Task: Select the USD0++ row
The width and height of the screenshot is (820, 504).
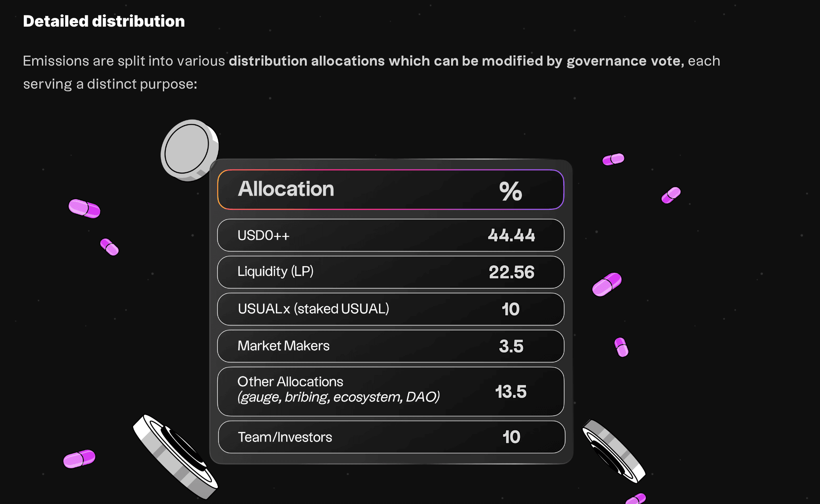Action: (x=391, y=235)
